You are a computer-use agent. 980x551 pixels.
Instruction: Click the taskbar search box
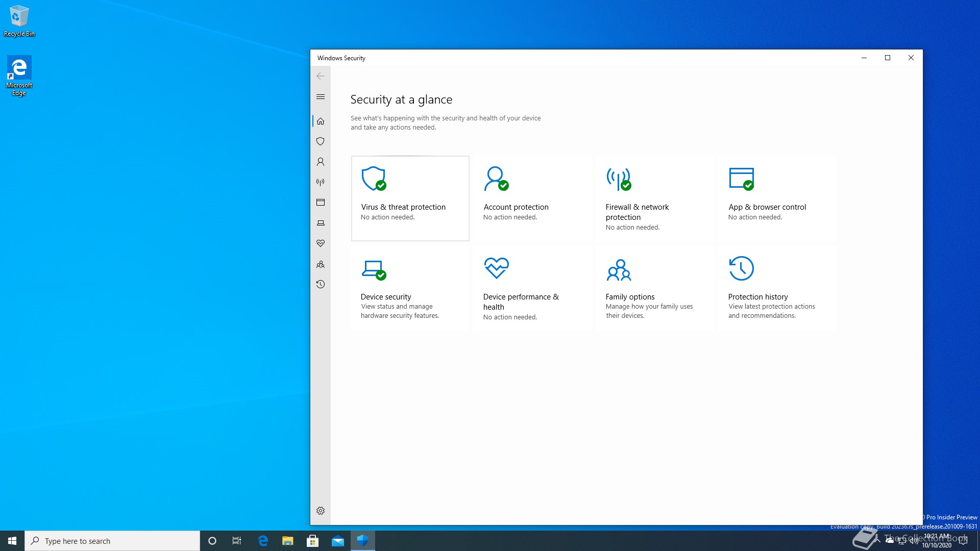112,541
